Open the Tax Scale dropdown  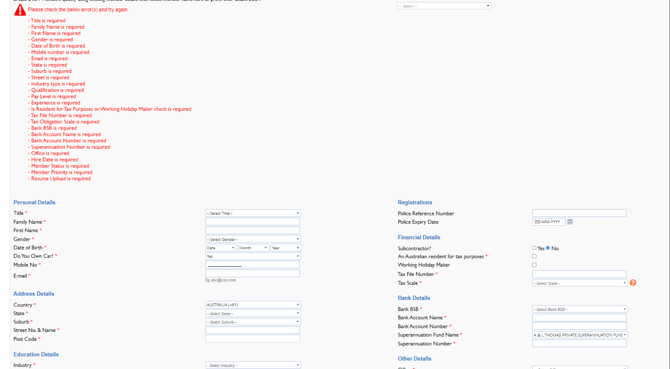580,283
